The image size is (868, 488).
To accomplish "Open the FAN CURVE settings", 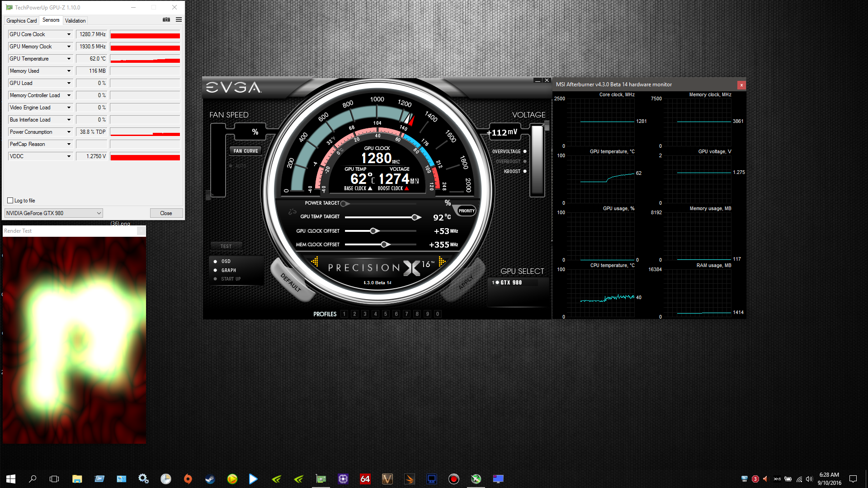I will tap(245, 151).
